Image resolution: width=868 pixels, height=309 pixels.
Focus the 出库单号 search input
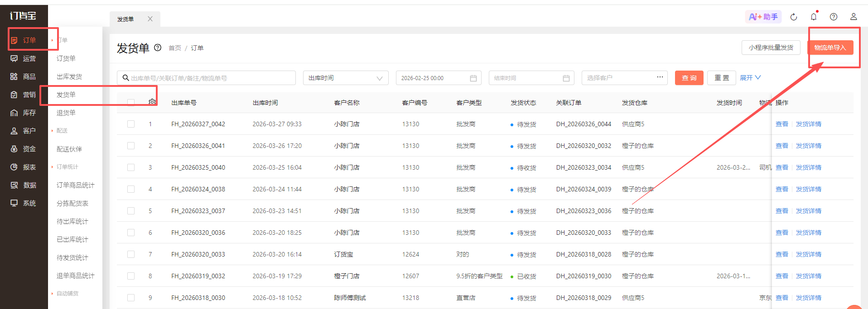pyautogui.click(x=206, y=78)
